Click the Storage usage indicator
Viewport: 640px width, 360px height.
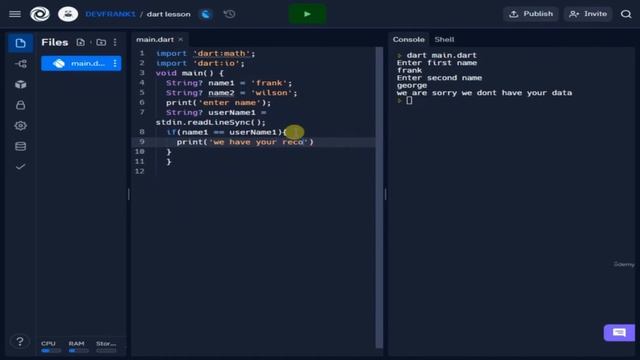click(106, 347)
